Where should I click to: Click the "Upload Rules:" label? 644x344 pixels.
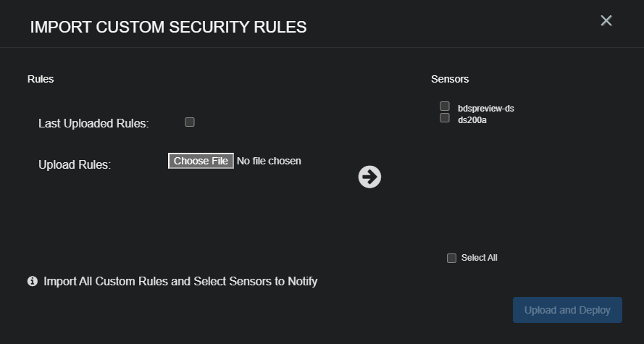pos(75,165)
